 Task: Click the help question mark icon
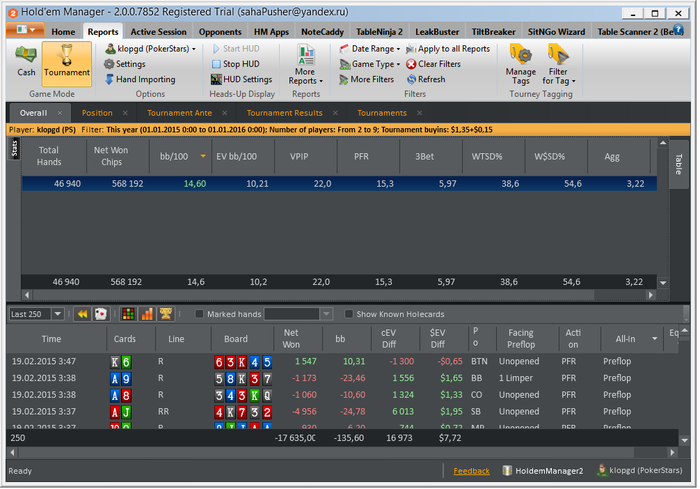(x=678, y=30)
